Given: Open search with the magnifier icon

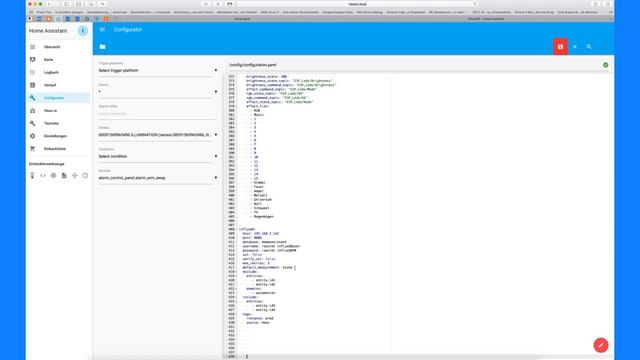Looking at the screenshot, I should 589,47.
